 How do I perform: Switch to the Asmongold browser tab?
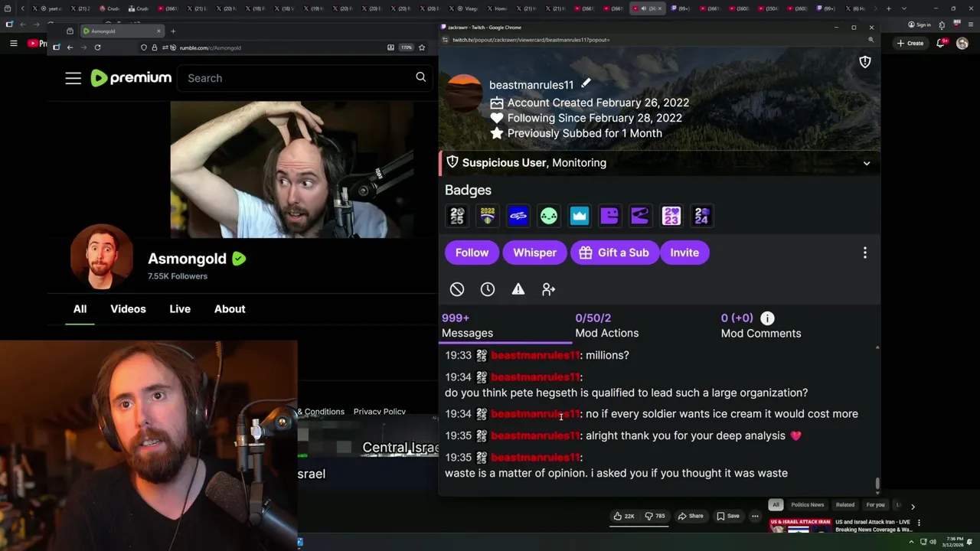coord(122,31)
